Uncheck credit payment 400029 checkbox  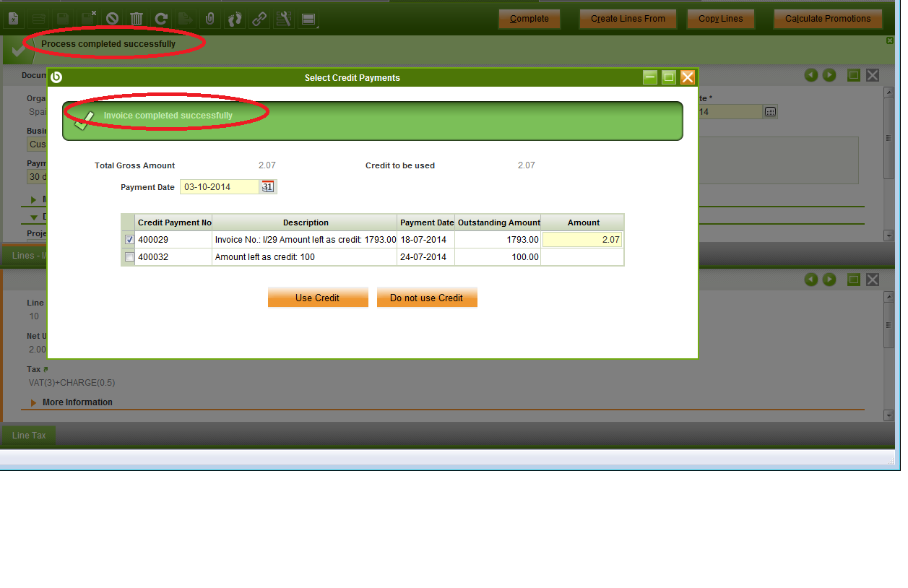tap(129, 239)
